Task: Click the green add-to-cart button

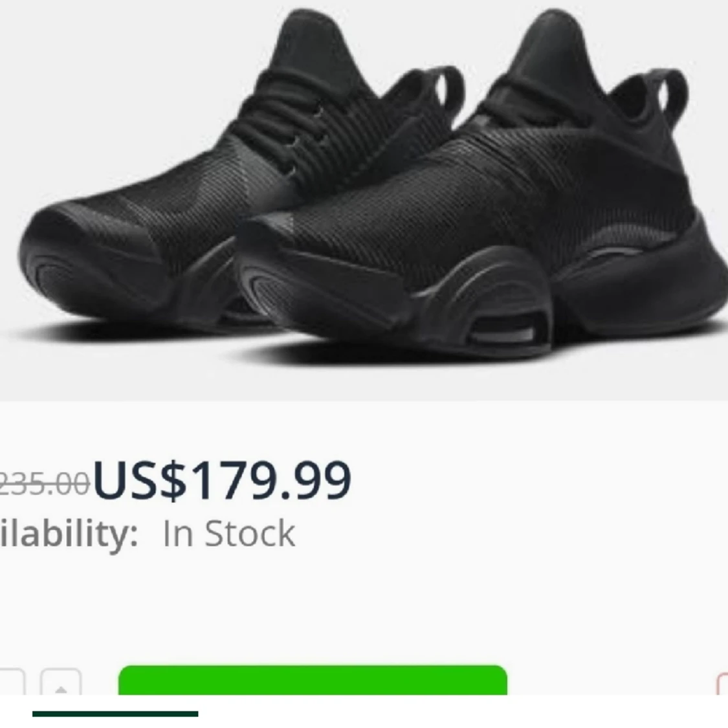Action: click(313, 680)
